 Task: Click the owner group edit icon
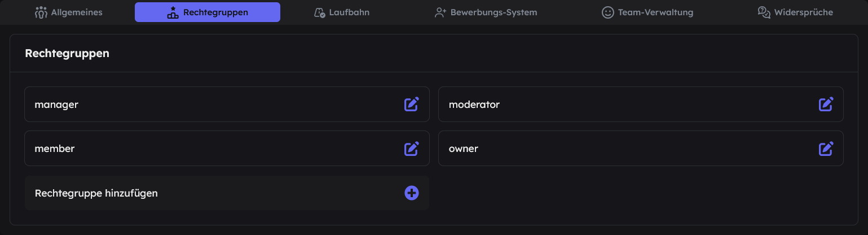826,149
